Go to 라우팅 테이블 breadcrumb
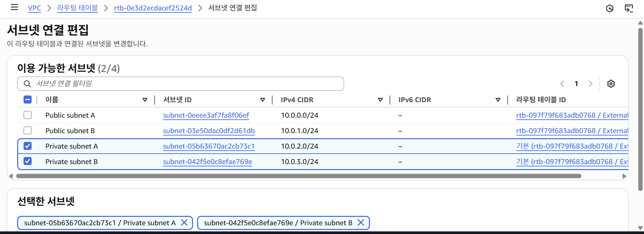 [77, 8]
